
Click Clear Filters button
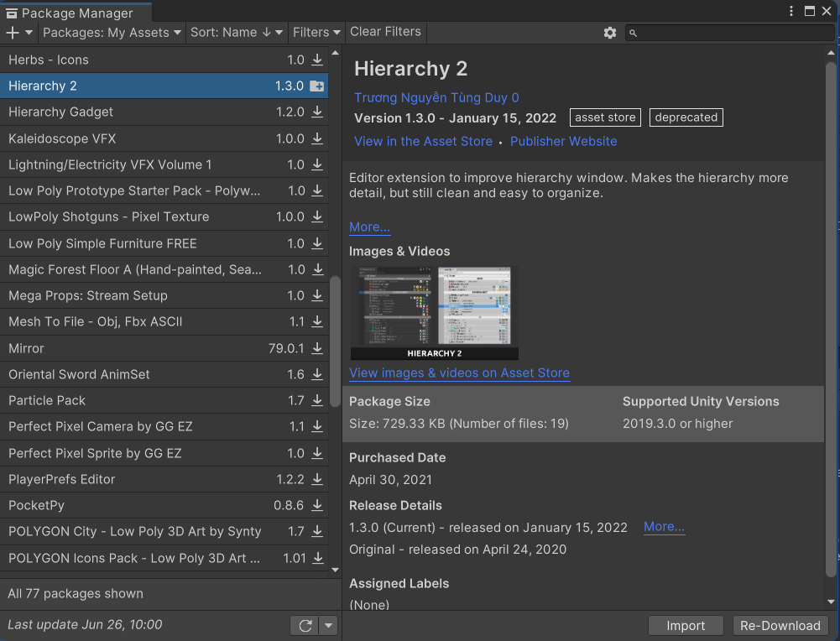click(x=385, y=32)
